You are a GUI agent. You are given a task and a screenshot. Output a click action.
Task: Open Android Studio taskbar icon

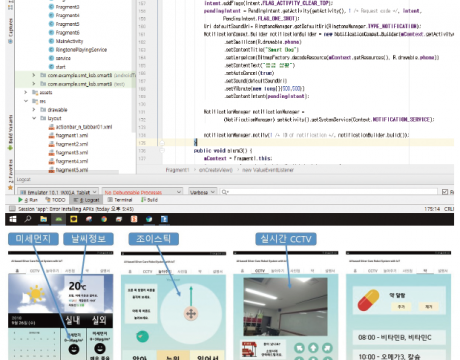coord(59,219)
